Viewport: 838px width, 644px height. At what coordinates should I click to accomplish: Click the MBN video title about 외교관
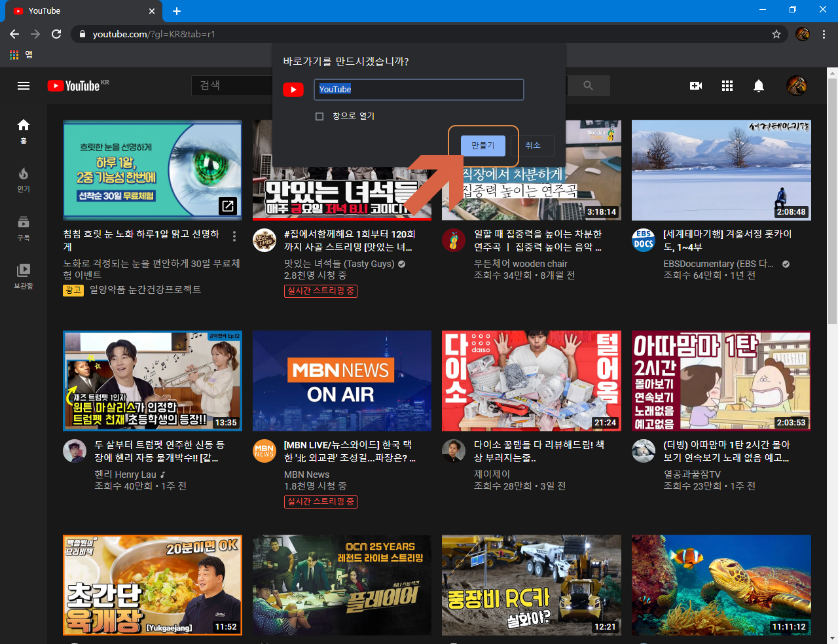[350, 452]
